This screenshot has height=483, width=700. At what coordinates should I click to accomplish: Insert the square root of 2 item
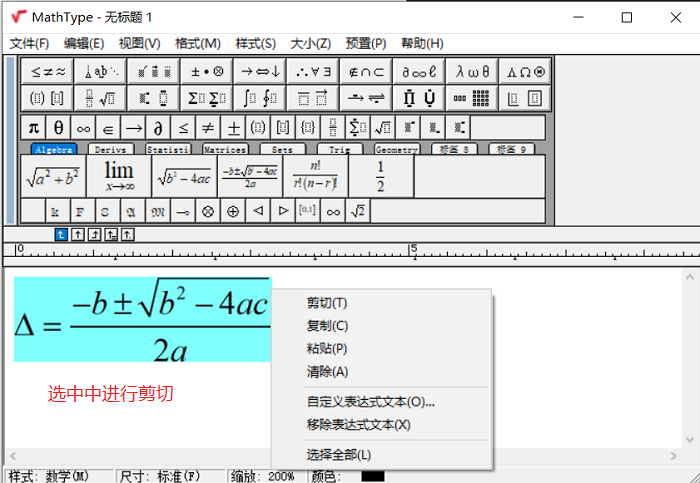click(x=358, y=211)
